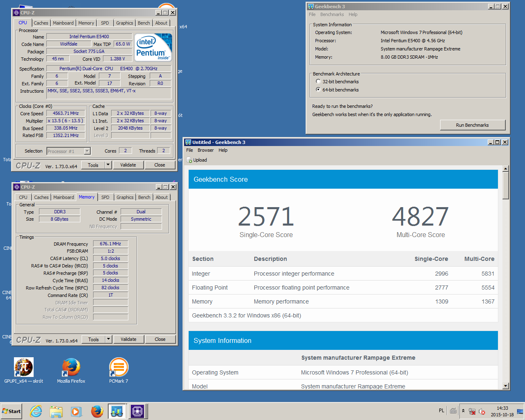525x420 pixels.
Task: Click the Geekbench results scrollbar down arrow
Action: coord(506,386)
